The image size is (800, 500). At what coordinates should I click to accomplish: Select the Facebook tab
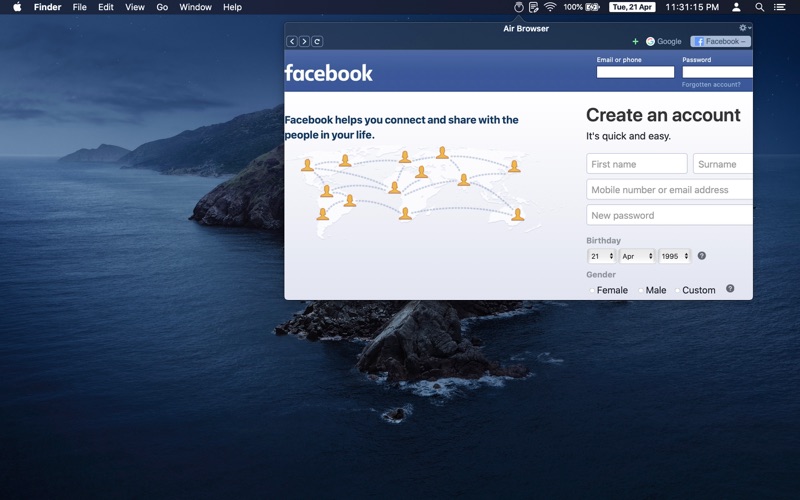click(720, 41)
